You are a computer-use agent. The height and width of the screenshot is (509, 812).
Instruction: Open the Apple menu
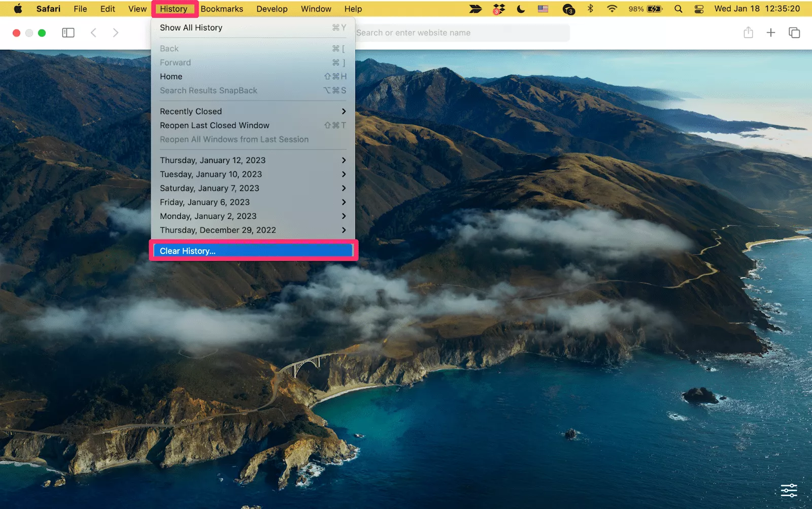pos(18,9)
